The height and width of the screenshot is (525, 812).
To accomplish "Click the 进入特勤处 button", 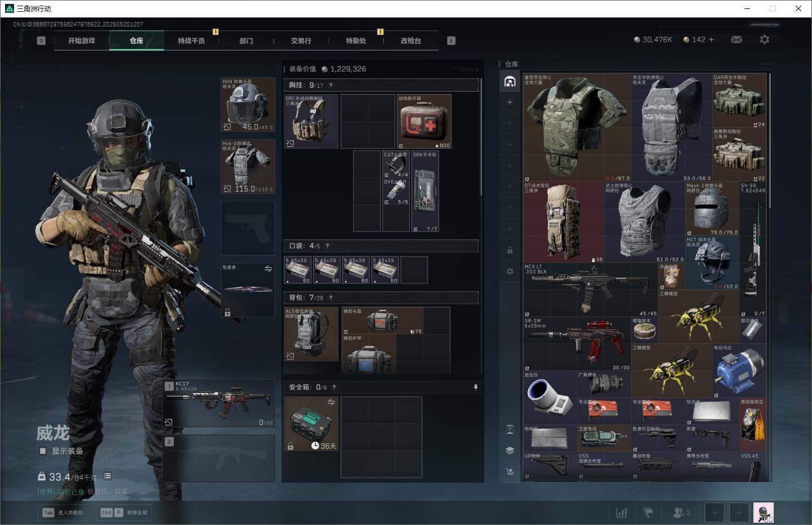I will click(63, 513).
